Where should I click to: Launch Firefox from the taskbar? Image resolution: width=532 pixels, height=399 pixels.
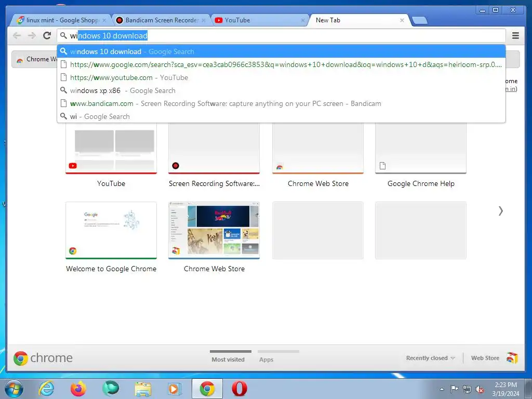(x=78, y=389)
